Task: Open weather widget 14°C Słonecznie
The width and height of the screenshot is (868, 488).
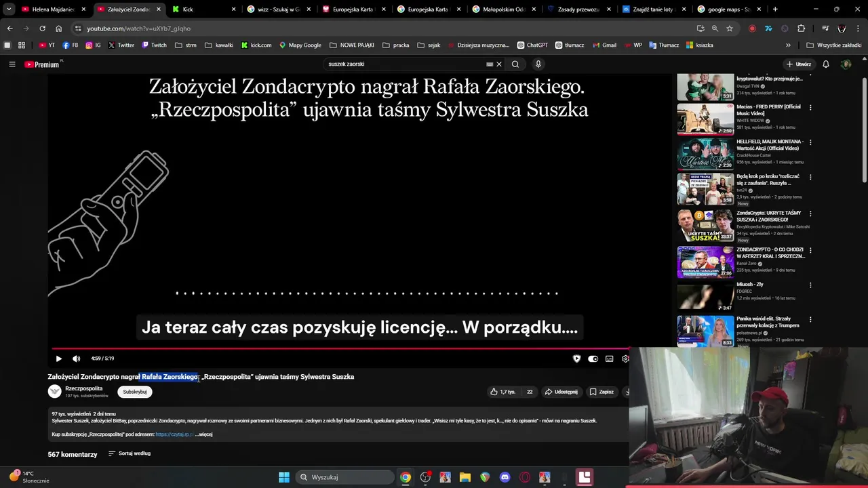Action: [x=28, y=477]
